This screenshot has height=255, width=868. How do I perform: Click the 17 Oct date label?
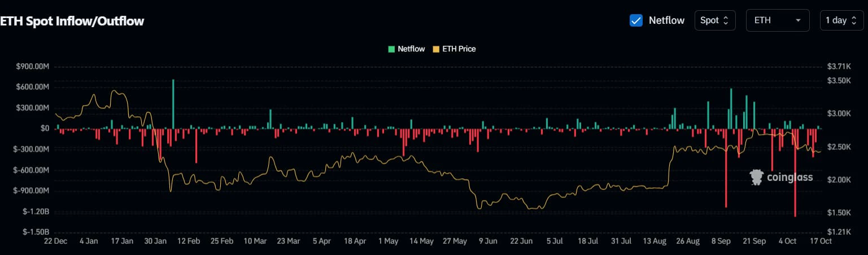pyautogui.click(x=821, y=241)
